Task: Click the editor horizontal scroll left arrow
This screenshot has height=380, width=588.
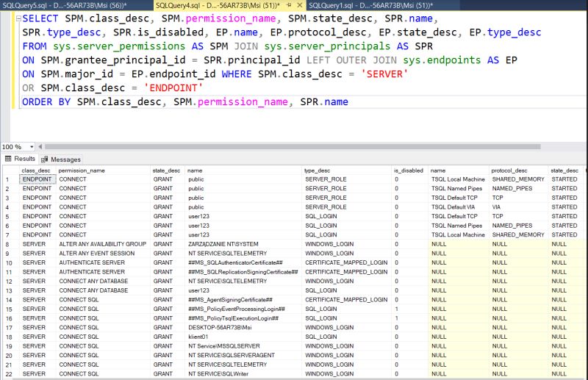Action: [x=40, y=147]
